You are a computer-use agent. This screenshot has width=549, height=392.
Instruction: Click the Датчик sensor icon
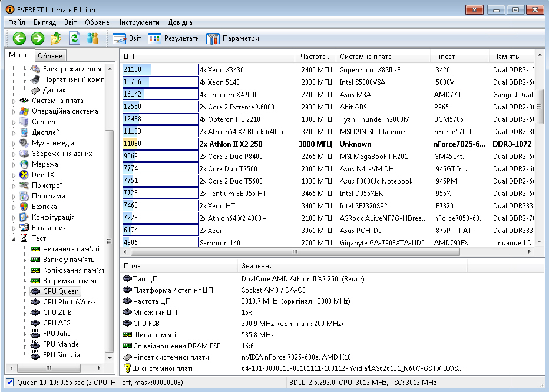click(x=35, y=90)
